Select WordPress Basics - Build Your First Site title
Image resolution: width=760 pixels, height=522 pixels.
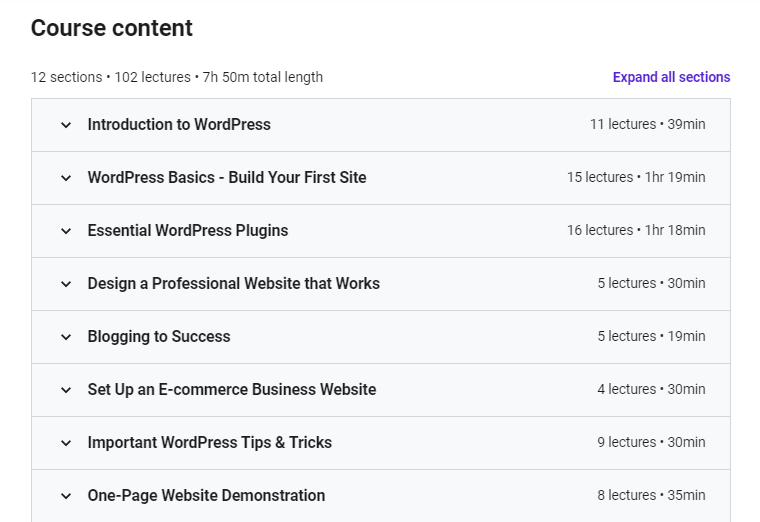(227, 177)
